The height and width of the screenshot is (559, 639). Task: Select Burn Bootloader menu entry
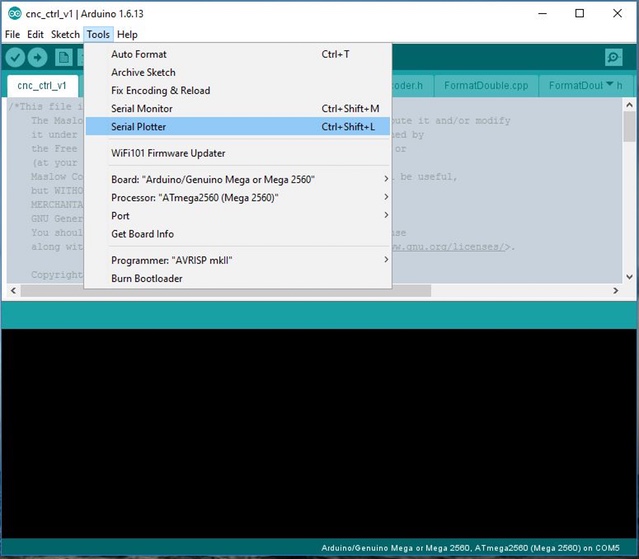pos(238,278)
